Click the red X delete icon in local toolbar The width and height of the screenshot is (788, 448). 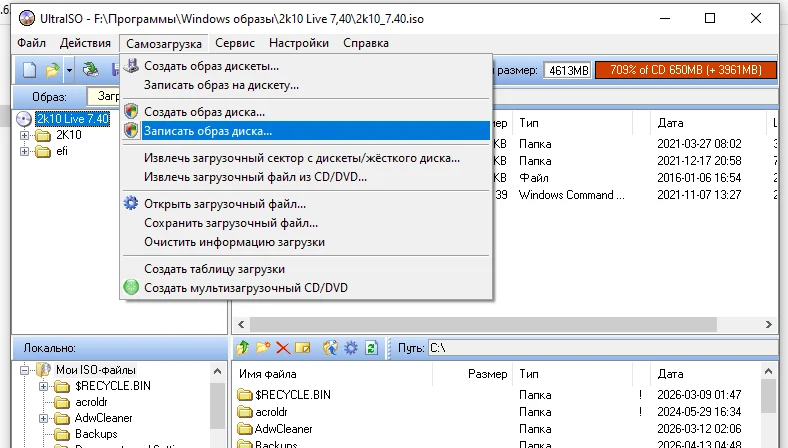coord(283,348)
